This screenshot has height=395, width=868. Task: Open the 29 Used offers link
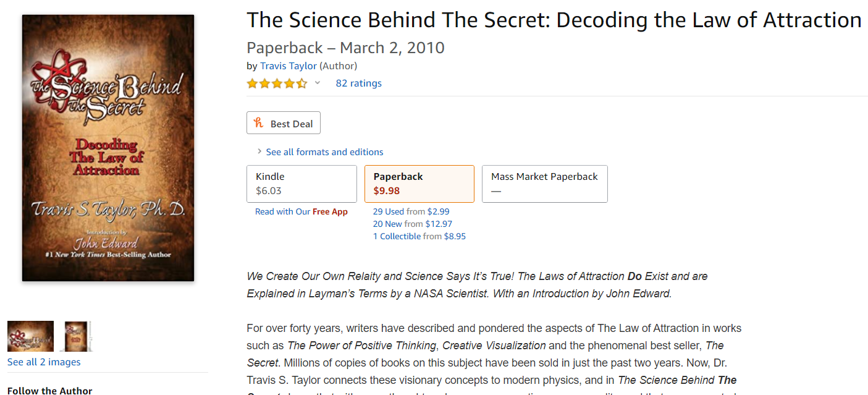coord(389,211)
